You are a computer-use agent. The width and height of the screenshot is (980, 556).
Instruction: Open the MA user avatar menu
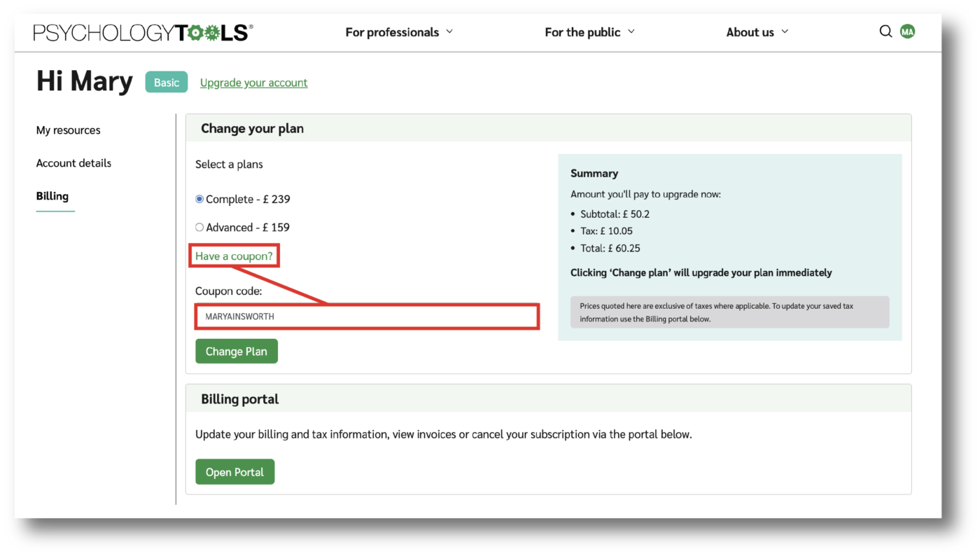coord(907,32)
